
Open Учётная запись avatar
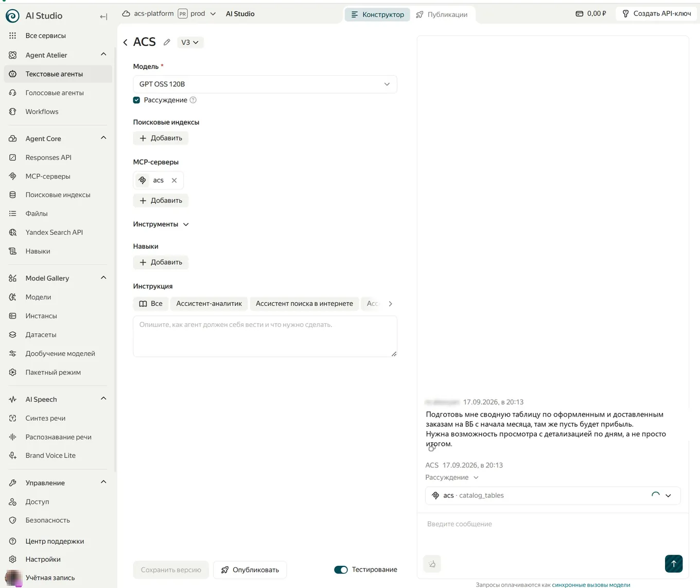point(13,578)
